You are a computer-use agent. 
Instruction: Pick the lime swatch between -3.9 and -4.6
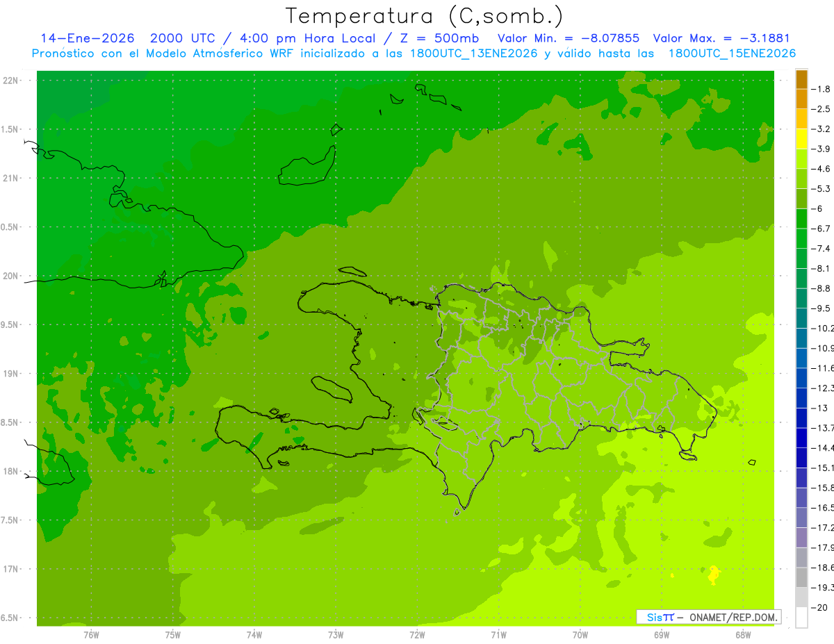801,159
